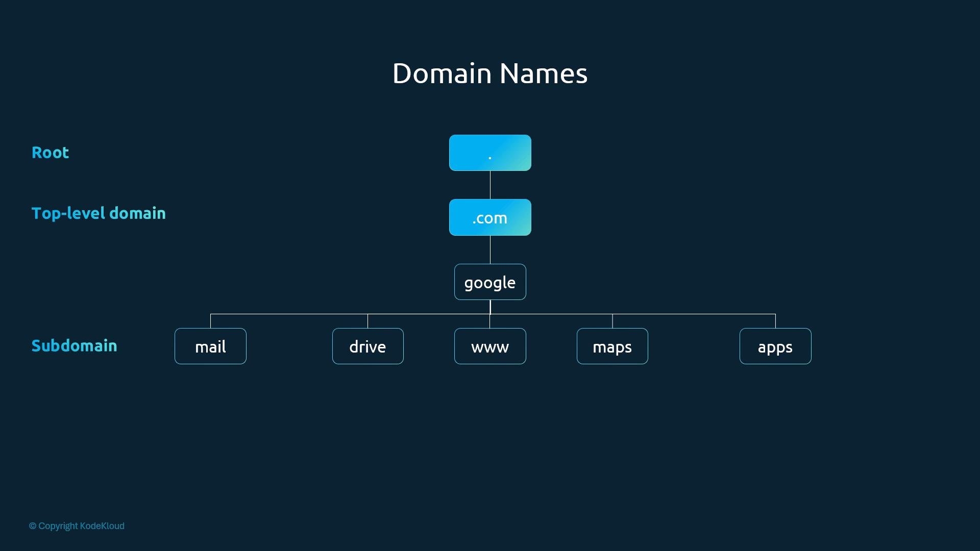Screen dimensions: 980x551
Task: Click the root dot node box
Action: coord(490,153)
